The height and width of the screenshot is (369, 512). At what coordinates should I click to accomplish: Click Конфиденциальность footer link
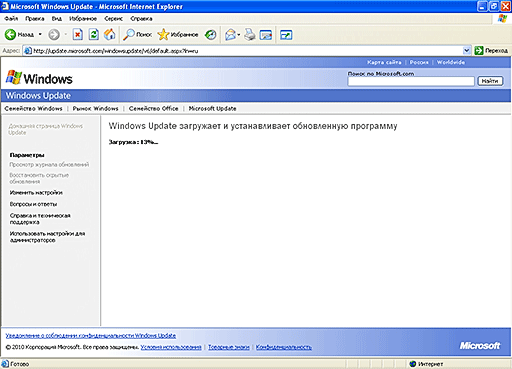pos(284,347)
